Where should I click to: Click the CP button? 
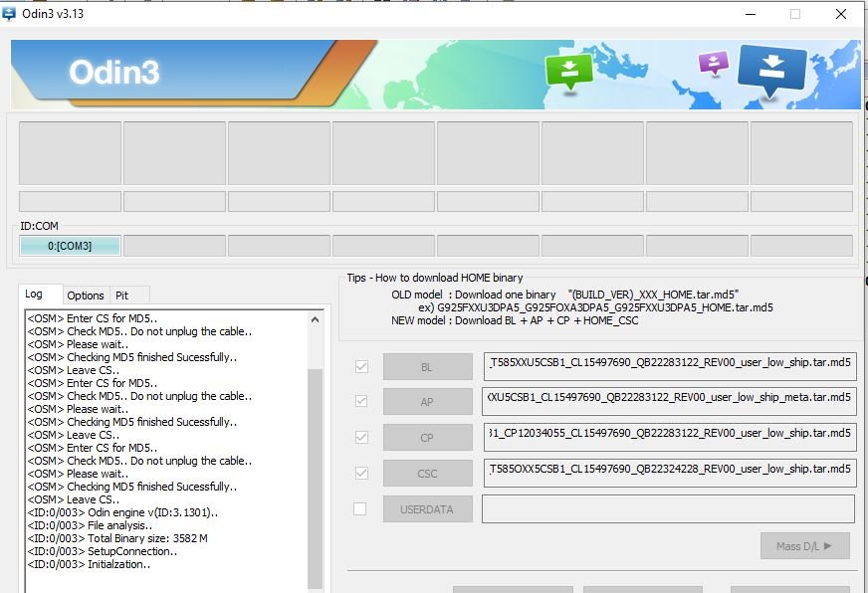pyautogui.click(x=428, y=438)
